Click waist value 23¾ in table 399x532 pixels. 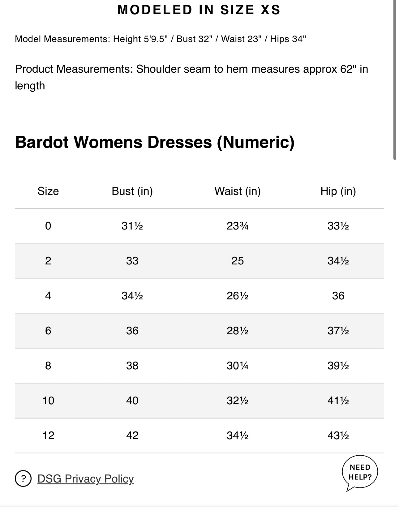pyautogui.click(x=238, y=226)
